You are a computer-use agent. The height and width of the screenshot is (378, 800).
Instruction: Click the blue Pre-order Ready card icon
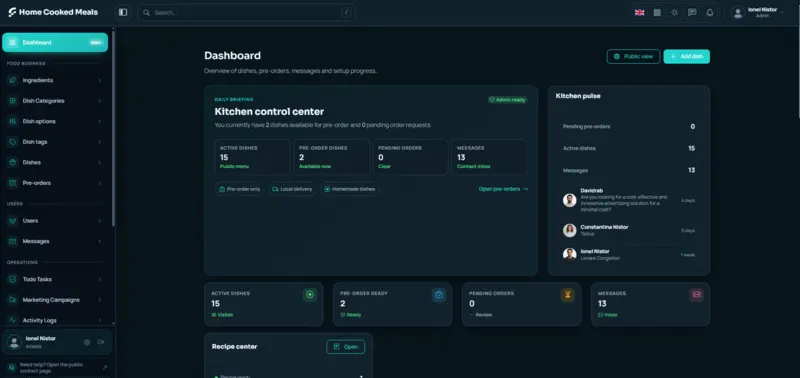tap(438, 294)
